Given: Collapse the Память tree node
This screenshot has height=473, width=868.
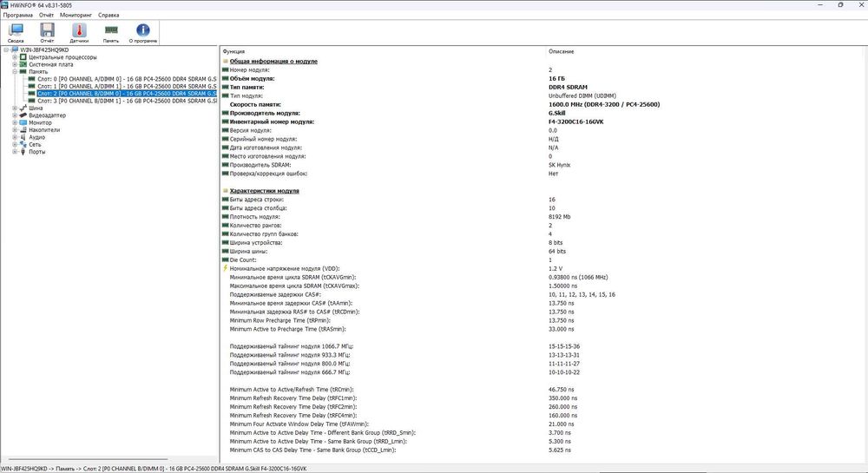Looking at the screenshot, I should pos(15,71).
